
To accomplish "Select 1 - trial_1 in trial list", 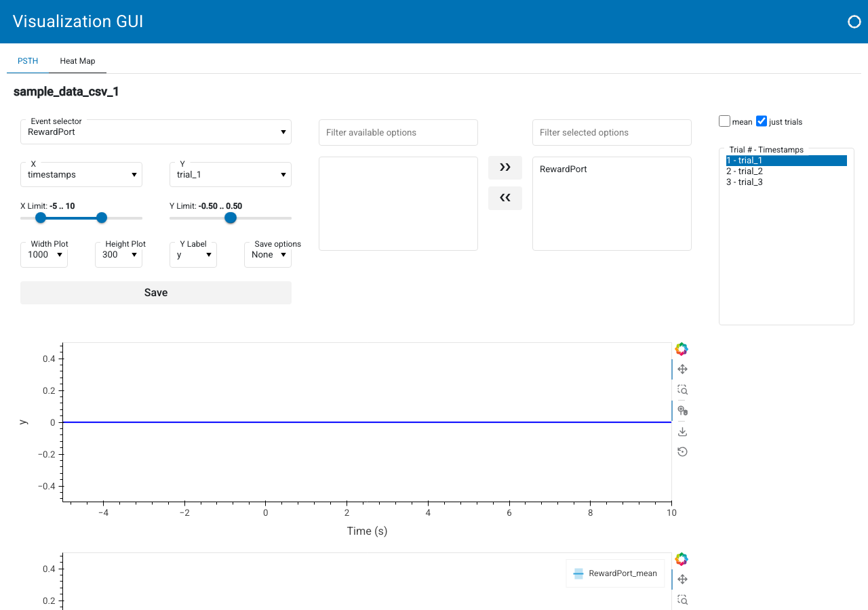I will (x=787, y=161).
